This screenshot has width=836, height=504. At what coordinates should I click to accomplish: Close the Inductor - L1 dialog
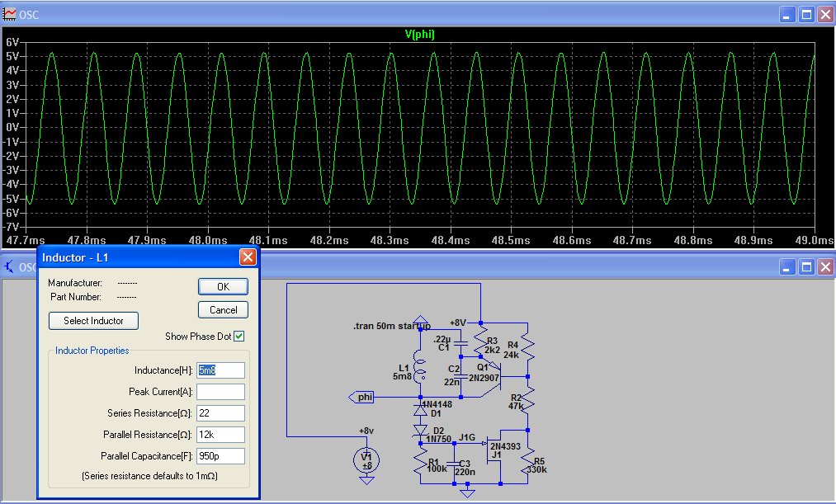pos(247,257)
